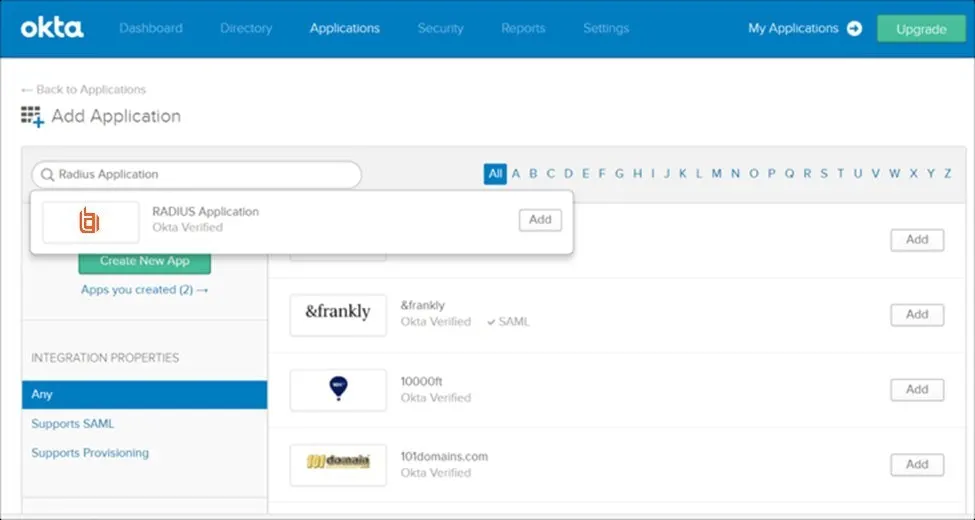Filter apps by letter Y
Screen dimensions: 975x520
click(x=931, y=174)
